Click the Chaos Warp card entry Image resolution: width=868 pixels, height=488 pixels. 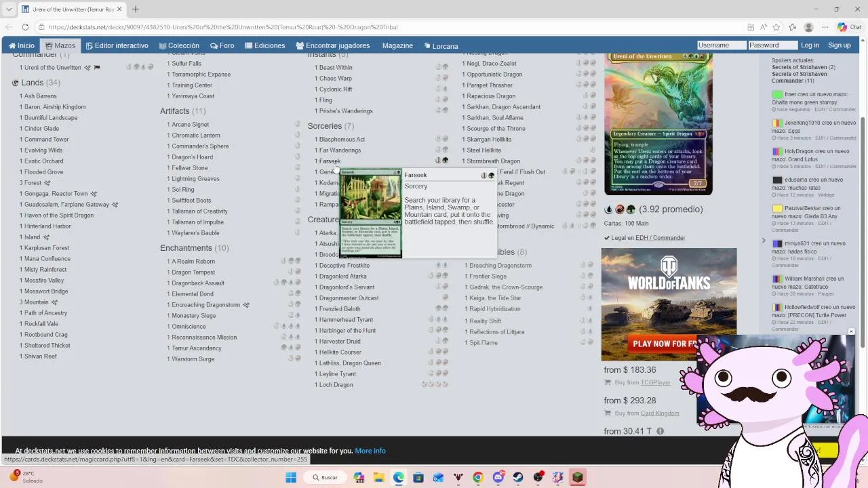335,79
